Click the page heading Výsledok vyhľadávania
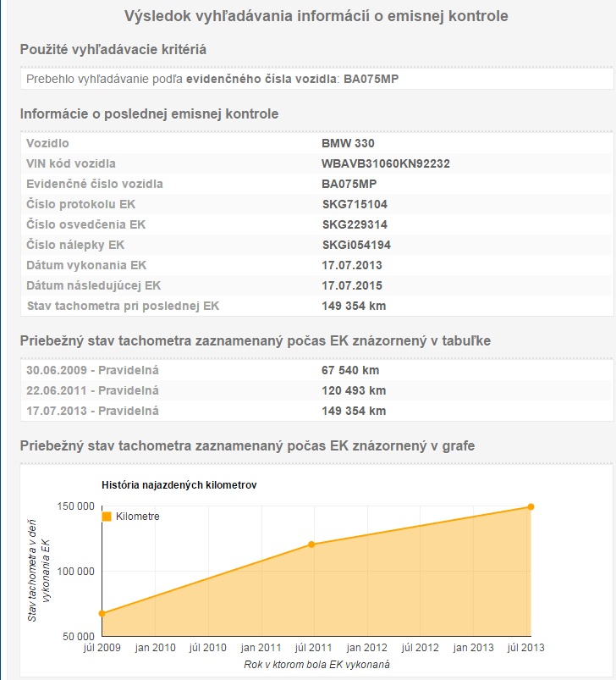 (x=316, y=16)
